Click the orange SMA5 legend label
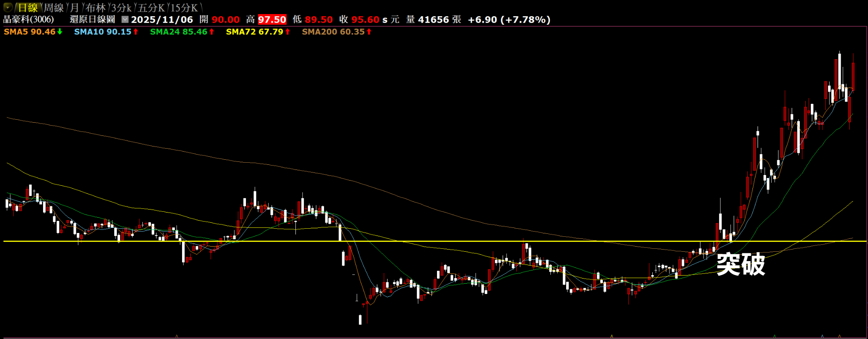The image size is (868, 339). (29, 32)
